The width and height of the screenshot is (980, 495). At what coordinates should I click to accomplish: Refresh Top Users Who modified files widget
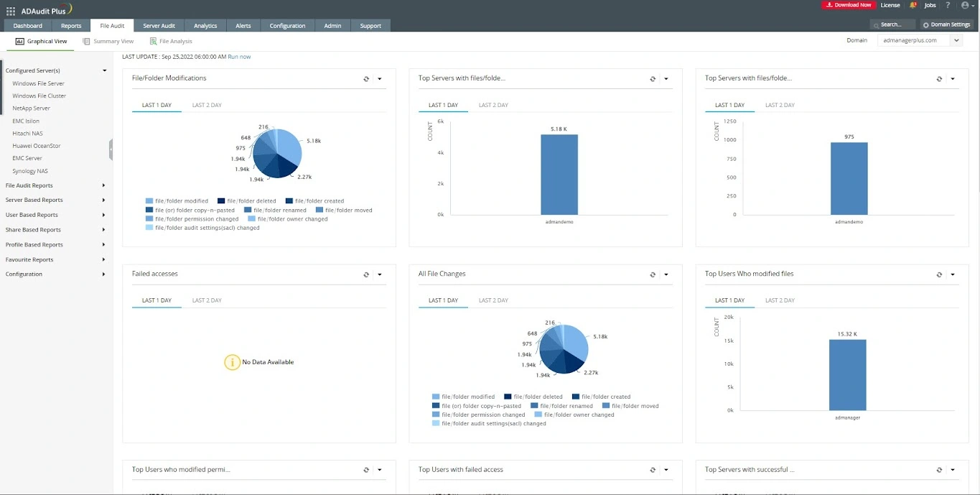click(x=939, y=274)
